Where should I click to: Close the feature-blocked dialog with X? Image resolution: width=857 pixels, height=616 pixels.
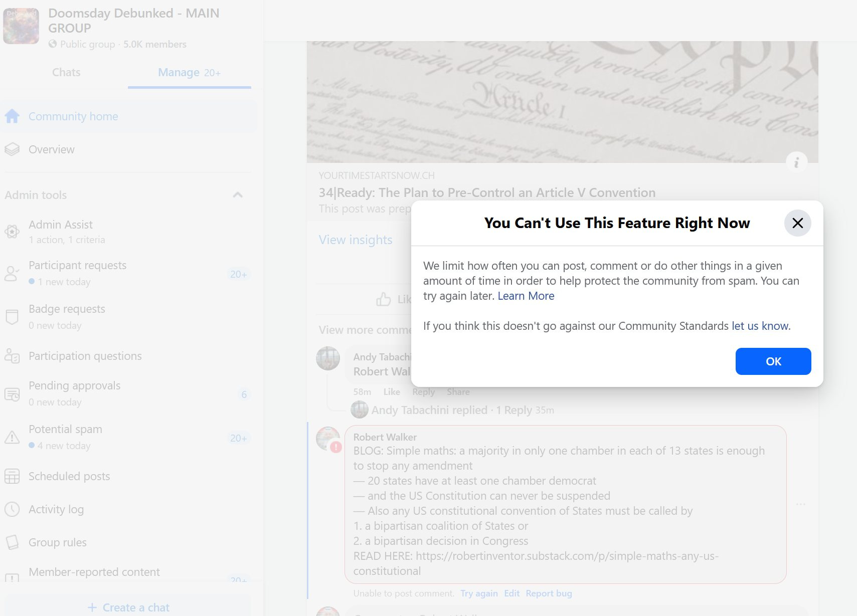point(797,223)
